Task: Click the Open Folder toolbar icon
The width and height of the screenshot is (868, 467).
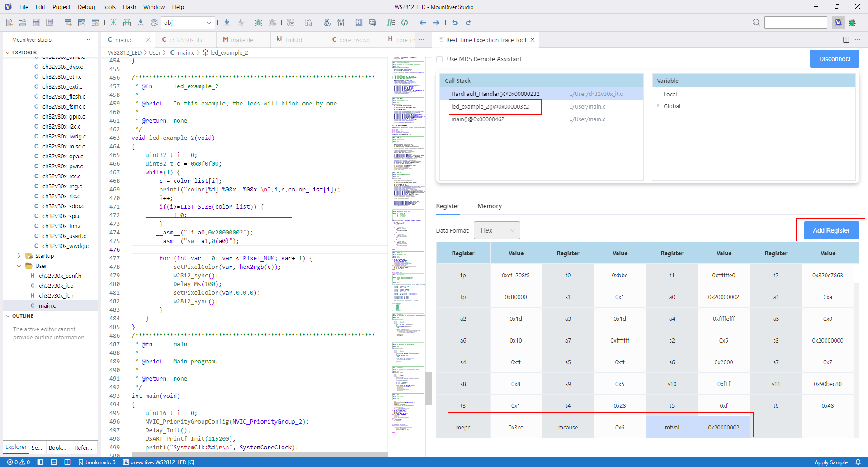Action: pyautogui.click(x=23, y=23)
